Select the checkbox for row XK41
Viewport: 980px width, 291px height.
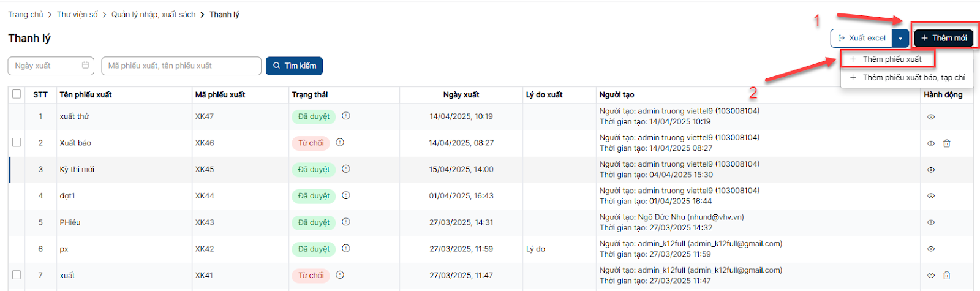pyautogui.click(x=17, y=275)
